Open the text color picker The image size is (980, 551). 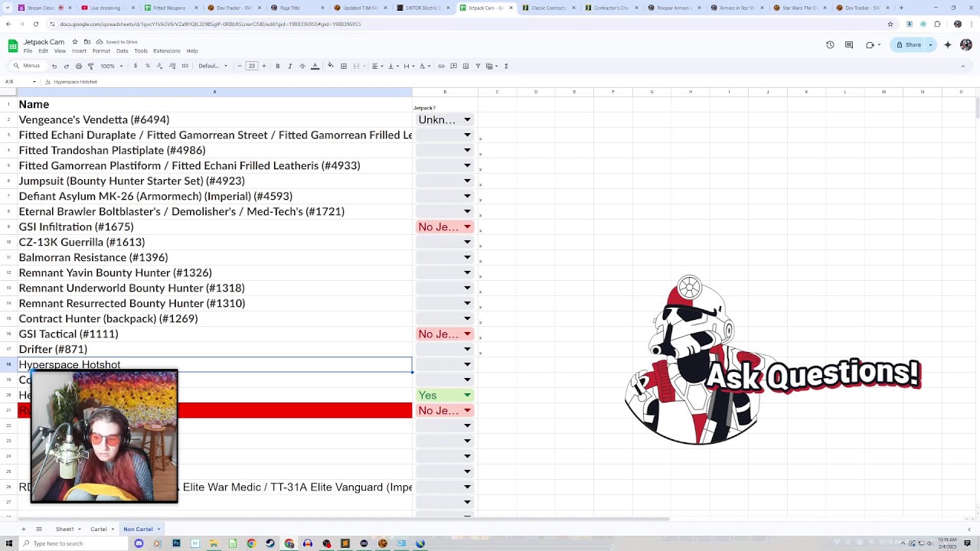(x=315, y=66)
